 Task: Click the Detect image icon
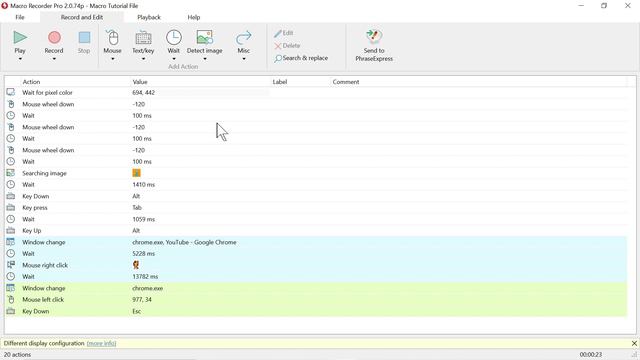204,37
